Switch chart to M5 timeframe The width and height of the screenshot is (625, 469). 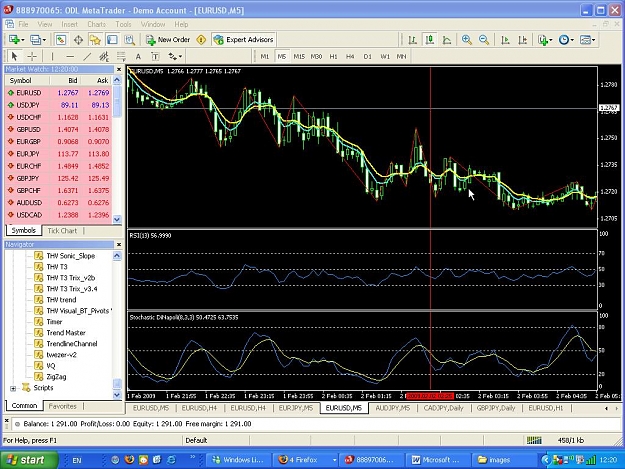[x=282, y=57]
